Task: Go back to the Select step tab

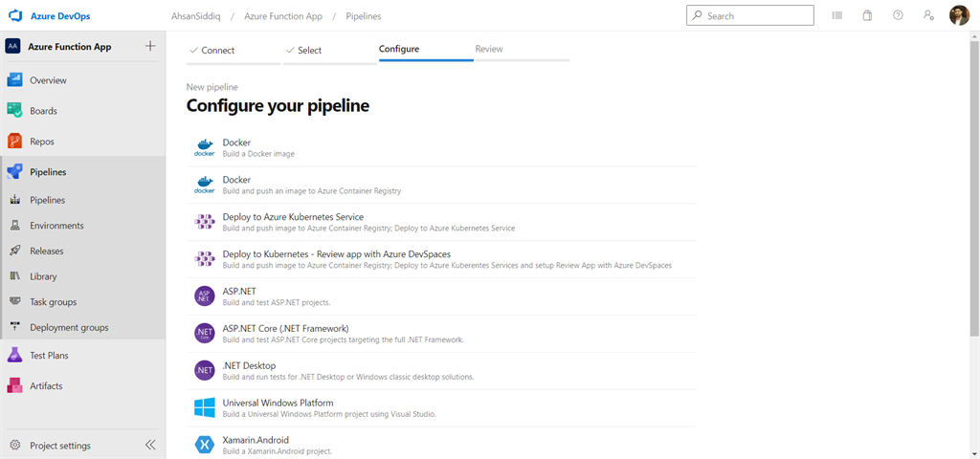Action: click(x=329, y=51)
